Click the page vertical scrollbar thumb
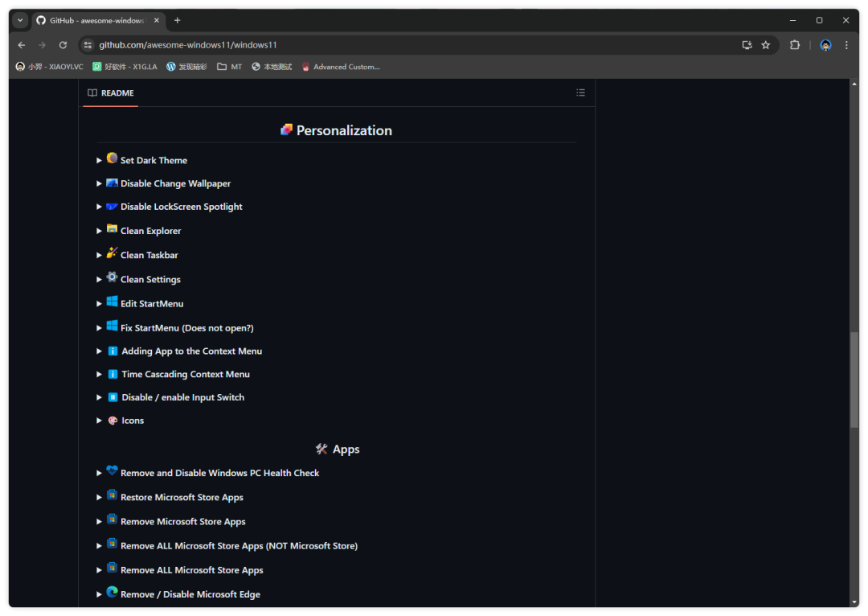The height and width of the screenshot is (616, 868). coord(854,380)
